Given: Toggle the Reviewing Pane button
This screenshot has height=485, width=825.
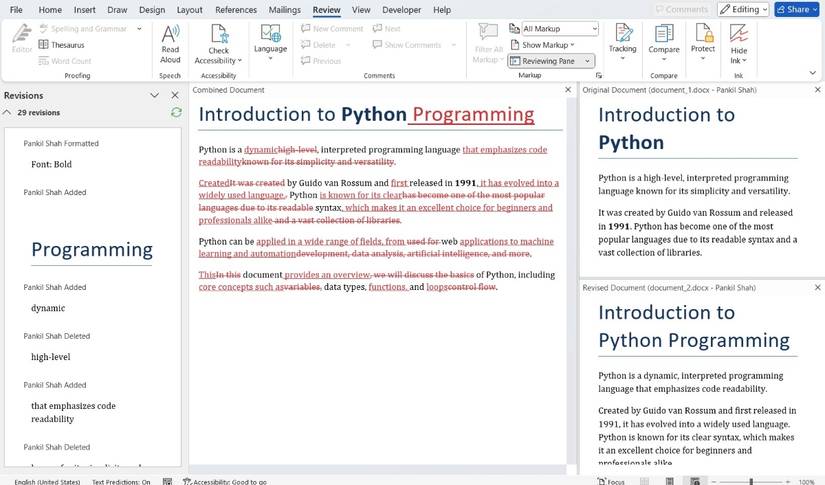Looking at the screenshot, I should click(546, 61).
